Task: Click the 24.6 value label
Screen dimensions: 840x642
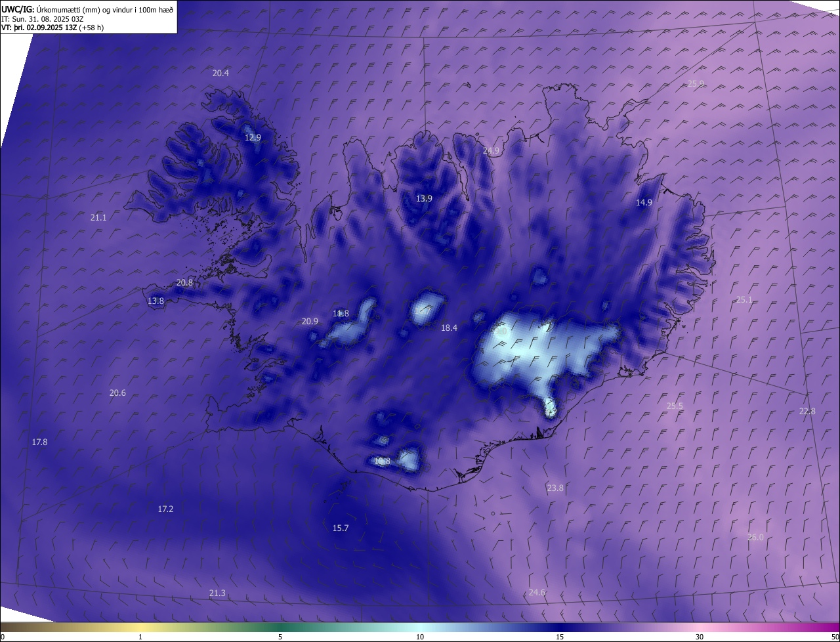Action: pos(537,593)
